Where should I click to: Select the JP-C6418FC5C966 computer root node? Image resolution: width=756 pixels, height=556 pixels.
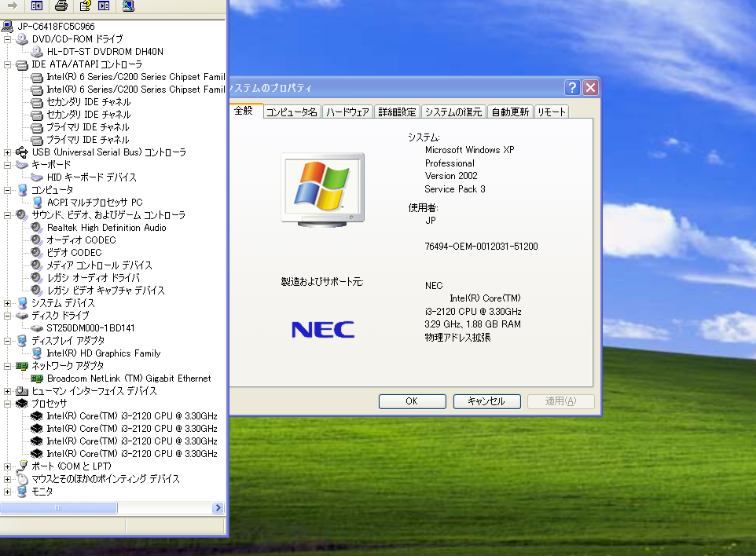[x=56, y=27]
